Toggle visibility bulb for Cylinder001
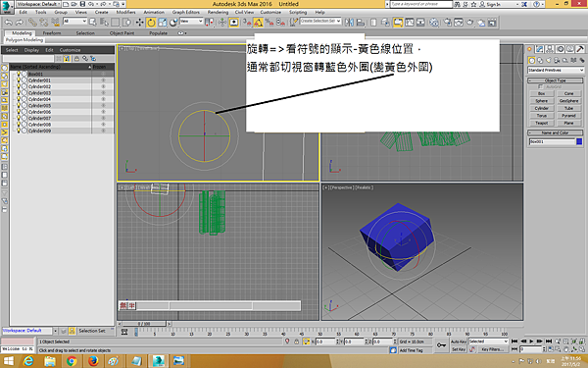588x368 pixels. click(19, 80)
